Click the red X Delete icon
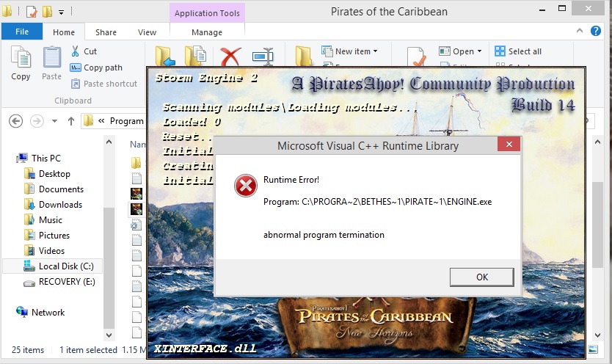 (230, 57)
